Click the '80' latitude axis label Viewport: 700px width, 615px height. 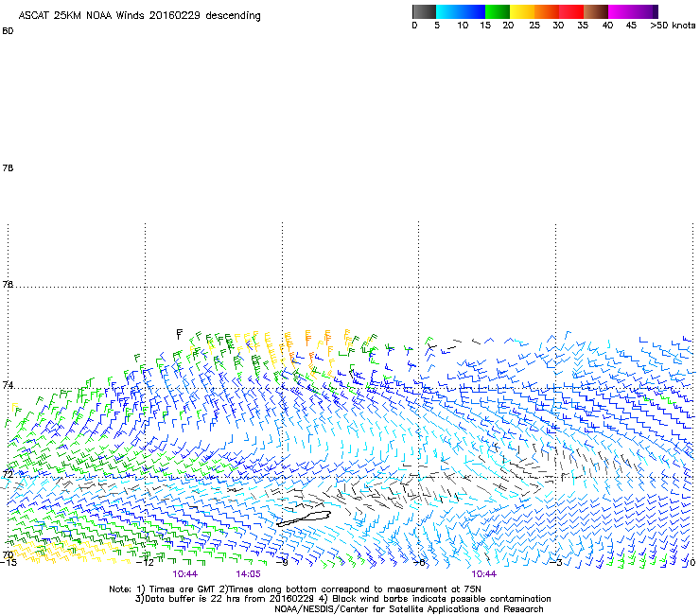click(8, 31)
